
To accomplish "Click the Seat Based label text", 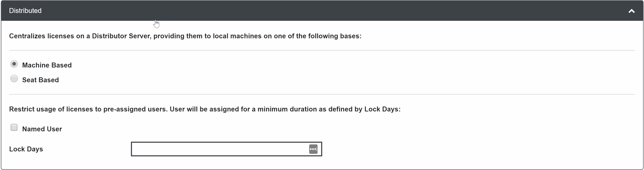I will point(40,80).
